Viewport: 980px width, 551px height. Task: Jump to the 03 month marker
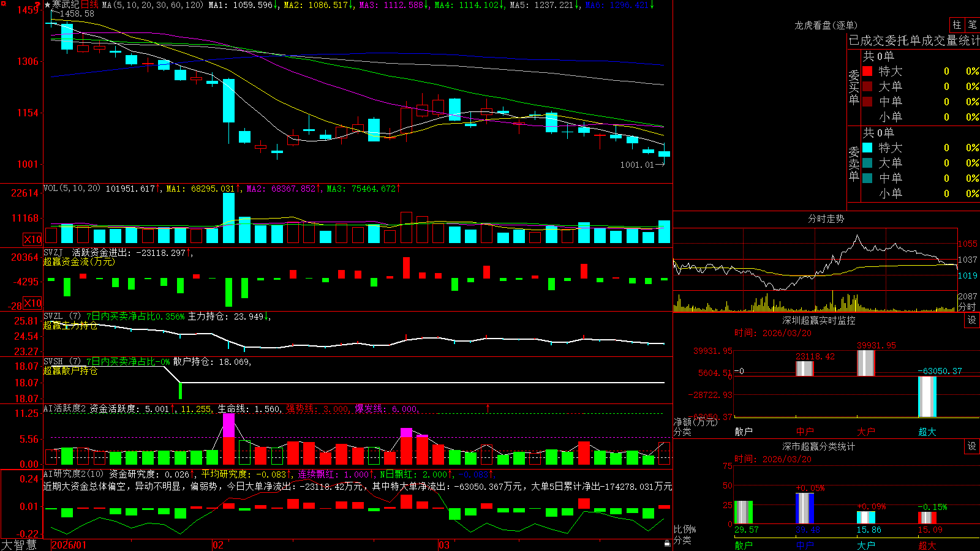[x=444, y=545]
